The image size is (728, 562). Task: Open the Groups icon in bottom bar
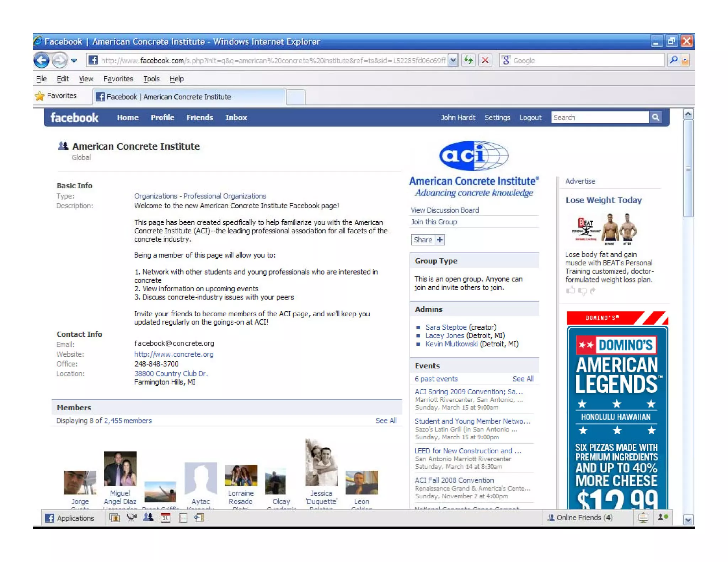(149, 518)
